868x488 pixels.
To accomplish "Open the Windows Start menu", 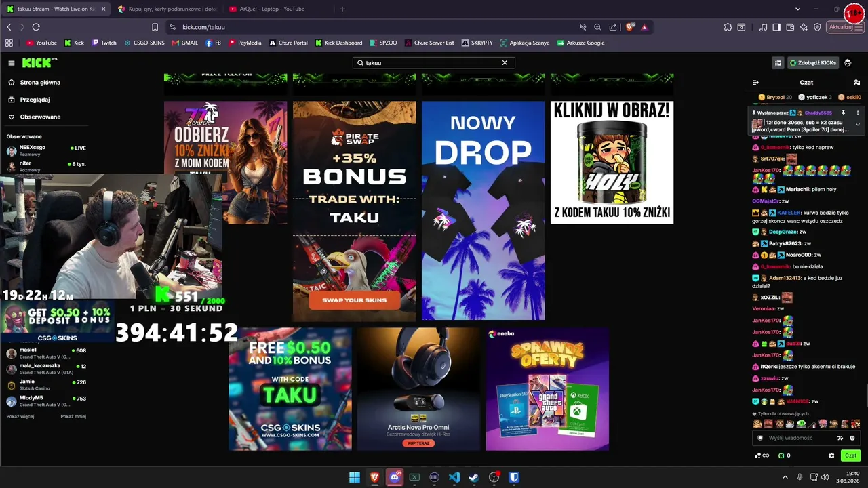I will [354, 477].
